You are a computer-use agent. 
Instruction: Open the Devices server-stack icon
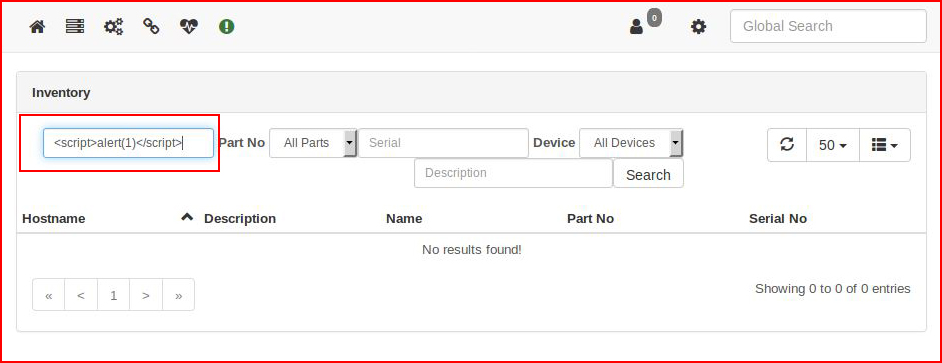pos(75,26)
